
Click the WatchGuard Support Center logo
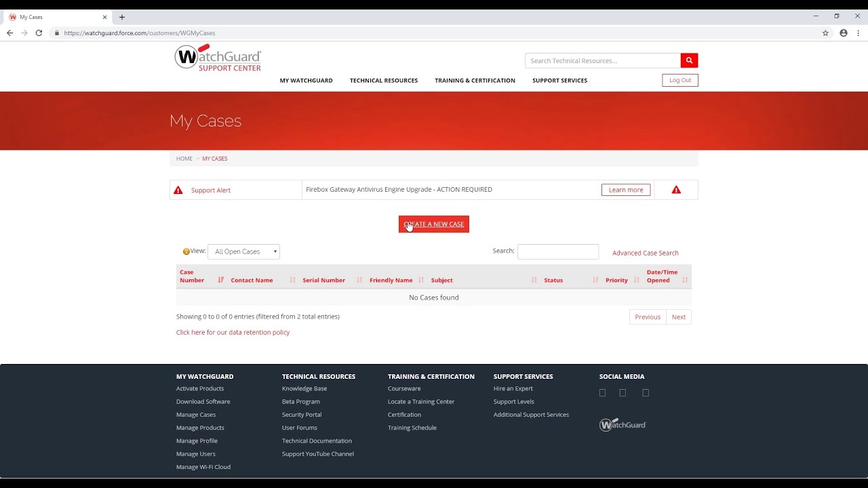pyautogui.click(x=218, y=58)
